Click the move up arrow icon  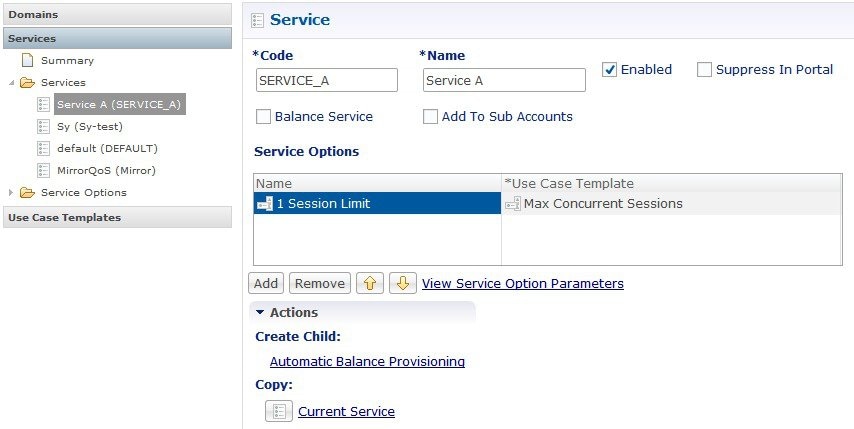(370, 283)
